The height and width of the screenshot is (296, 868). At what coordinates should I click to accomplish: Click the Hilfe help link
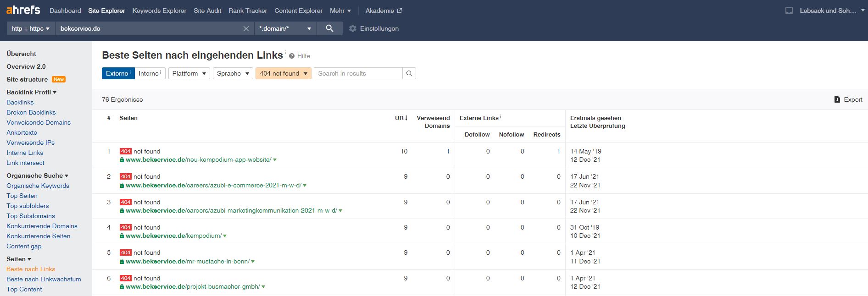pyautogui.click(x=303, y=56)
